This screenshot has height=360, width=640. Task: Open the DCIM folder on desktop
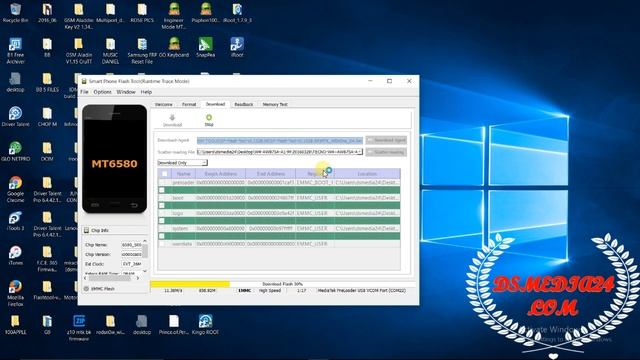tap(47, 151)
